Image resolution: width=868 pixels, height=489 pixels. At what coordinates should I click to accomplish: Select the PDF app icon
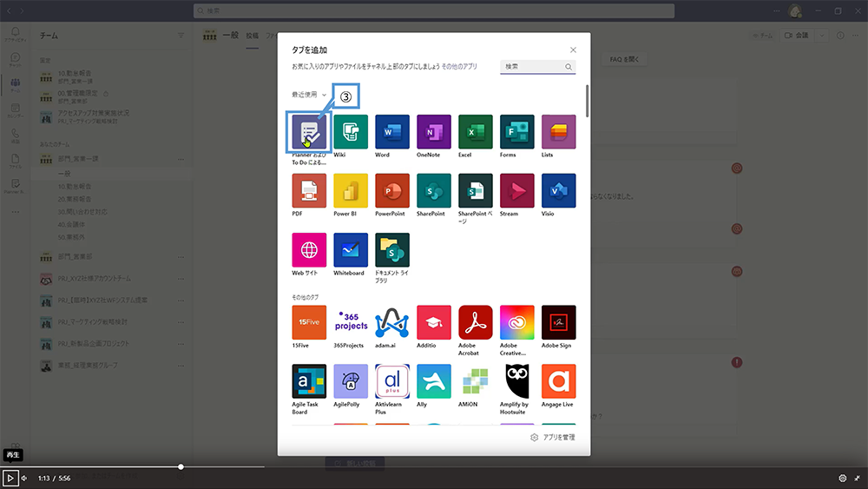pyautogui.click(x=309, y=190)
